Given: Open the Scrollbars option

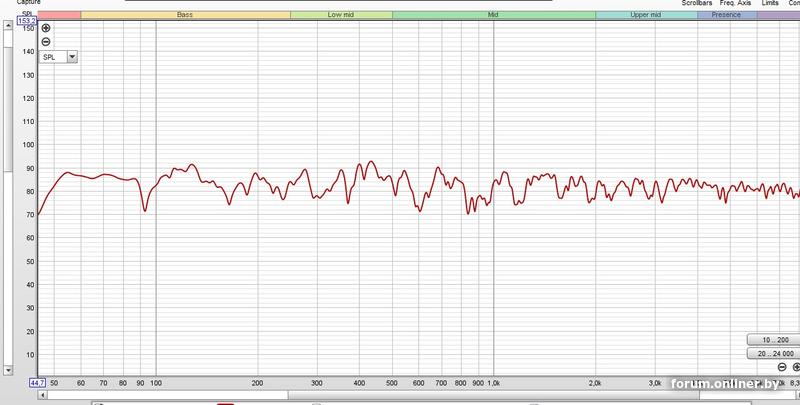Looking at the screenshot, I should coord(696,3).
